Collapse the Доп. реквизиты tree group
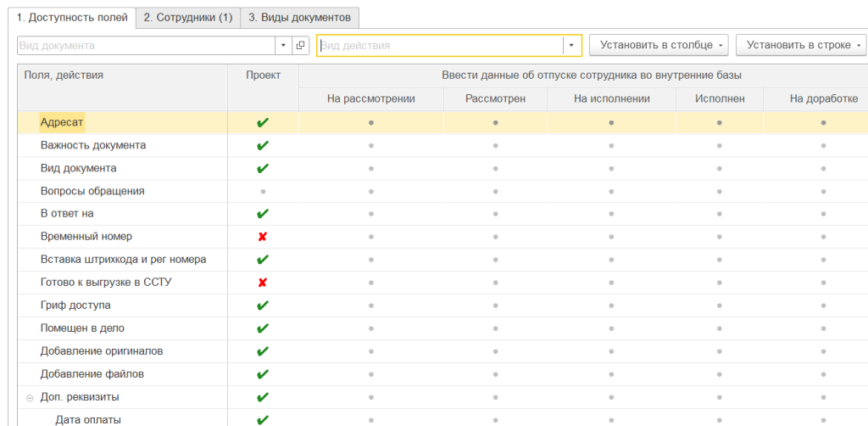This screenshot has height=426, width=868. click(x=30, y=397)
